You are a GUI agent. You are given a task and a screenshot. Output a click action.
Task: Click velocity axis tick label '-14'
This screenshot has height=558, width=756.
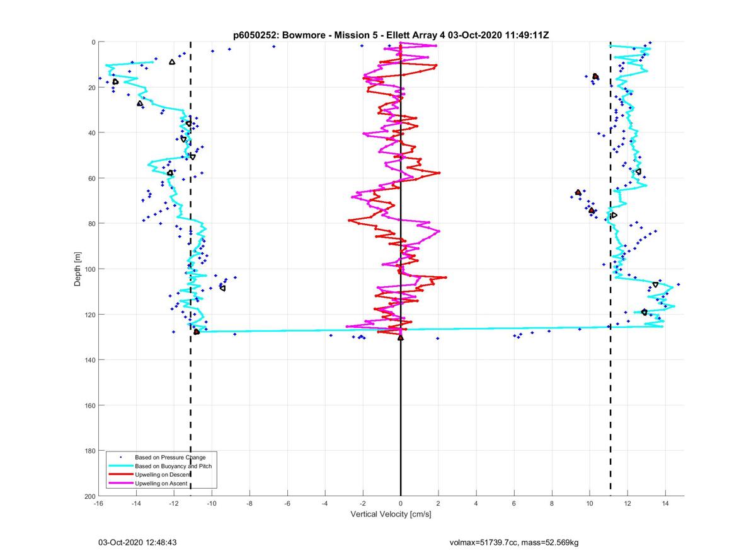136,504
